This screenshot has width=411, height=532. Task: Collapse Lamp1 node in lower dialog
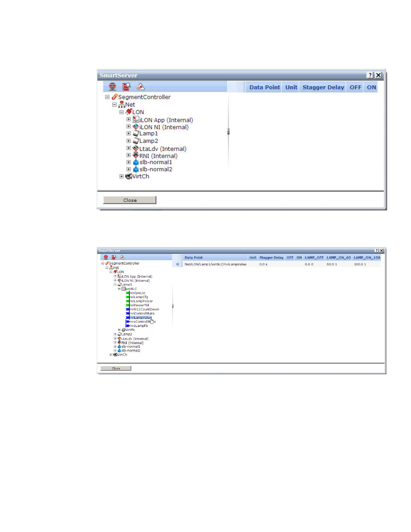click(115, 284)
